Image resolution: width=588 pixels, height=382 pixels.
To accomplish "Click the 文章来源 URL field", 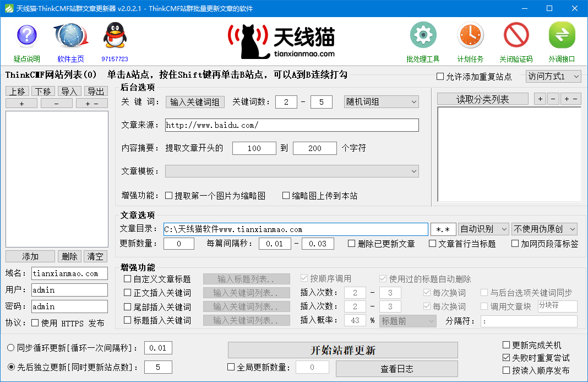I will (292, 125).
